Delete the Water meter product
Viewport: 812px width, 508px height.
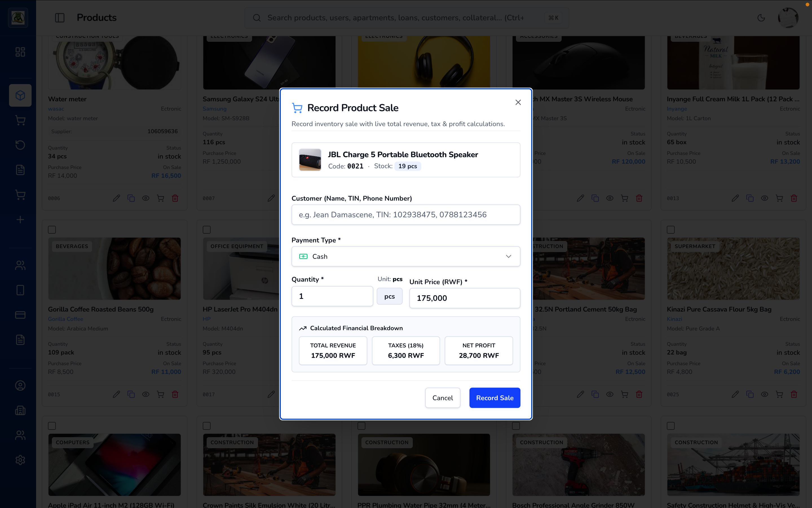pos(175,198)
